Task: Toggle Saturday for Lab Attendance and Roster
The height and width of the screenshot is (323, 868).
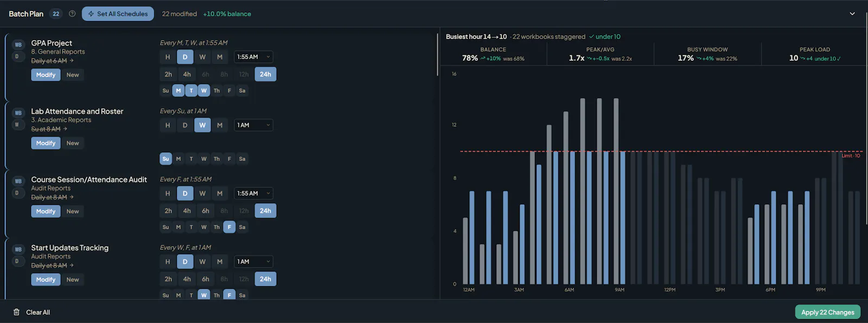Action: click(x=242, y=159)
